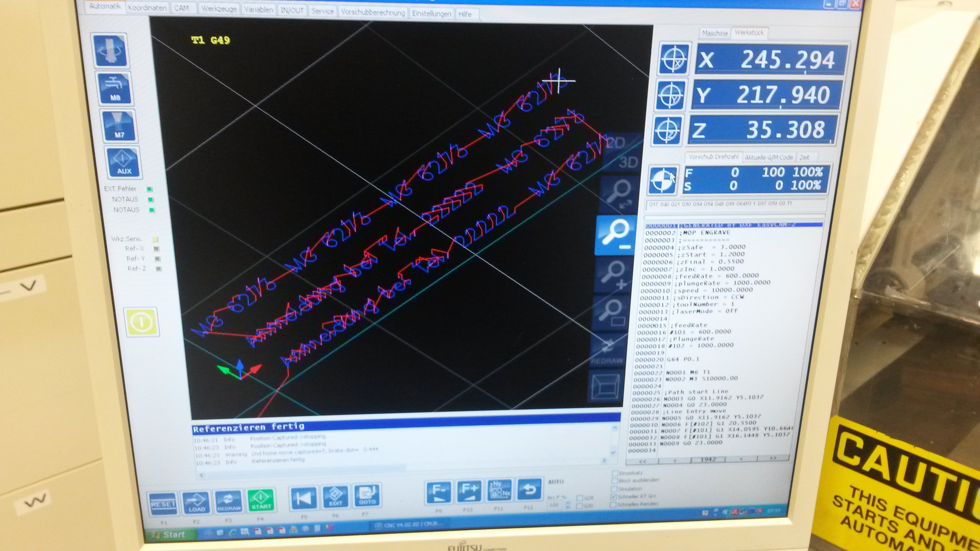Enable the Simulation checkbox

click(x=613, y=489)
